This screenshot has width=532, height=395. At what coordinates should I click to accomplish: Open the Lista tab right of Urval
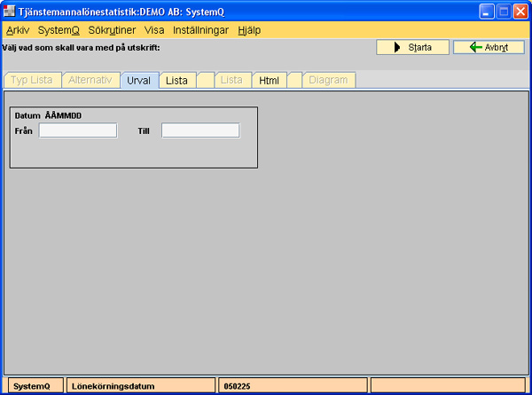[176, 80]
